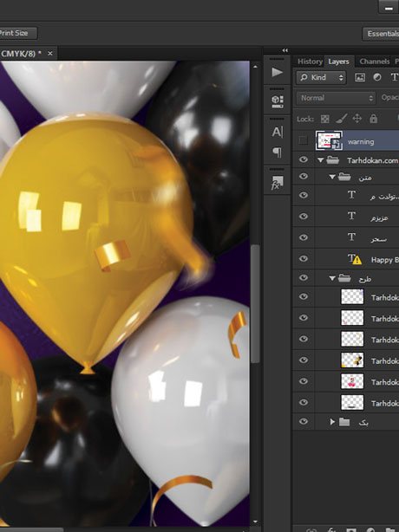Click the T icon of تولدت م layer
The height and width of the screenshot is (532, 399).
coord(352,195)
